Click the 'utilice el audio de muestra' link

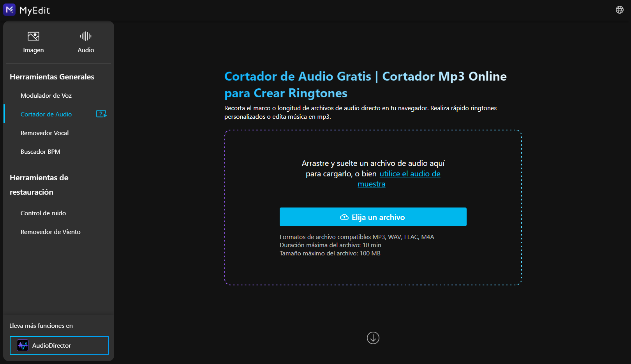[x=399, y=179]
